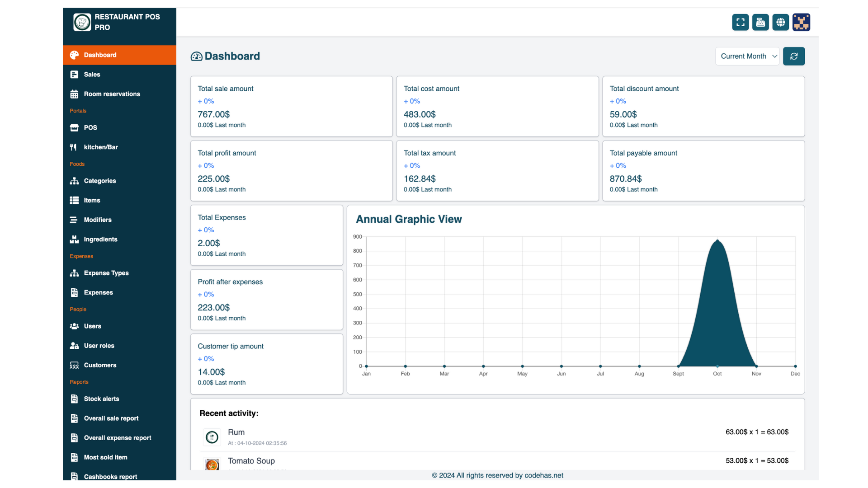The height and width of the screenshot is (488, 868).
Task: Click the Oct data point on chart
Action: pos(717,241)
